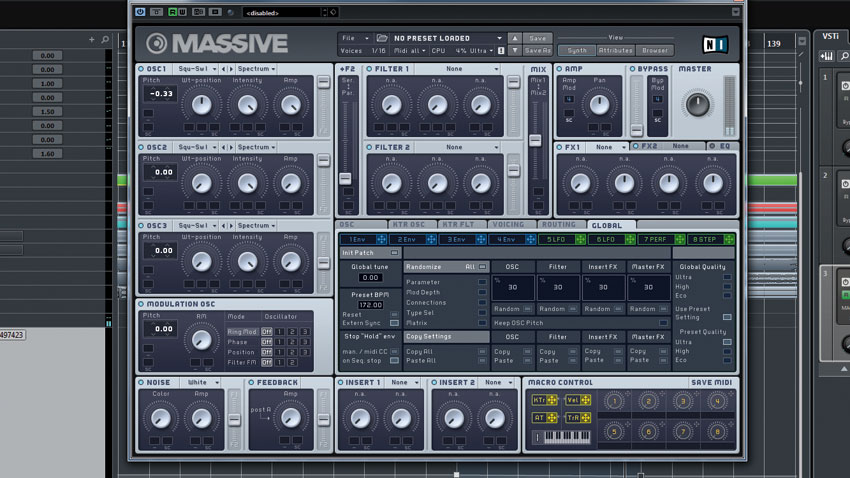
Task: Open the preset folder icon
Action: (382, 38)
